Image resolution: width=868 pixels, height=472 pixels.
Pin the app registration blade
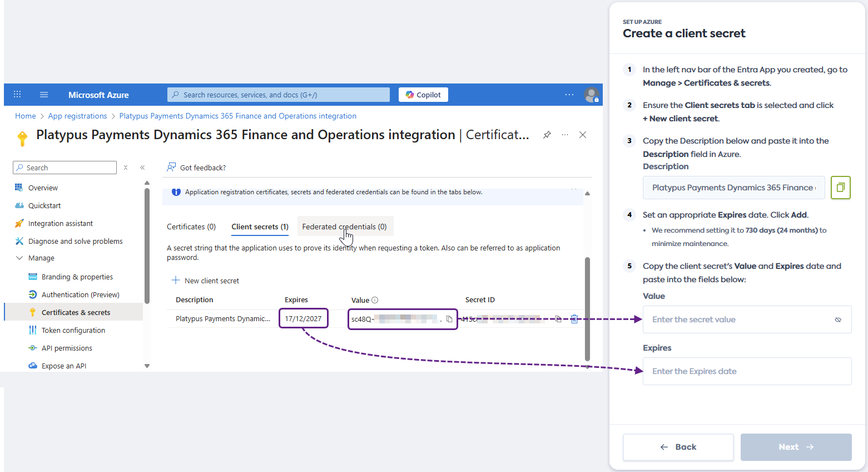[547, 135]
